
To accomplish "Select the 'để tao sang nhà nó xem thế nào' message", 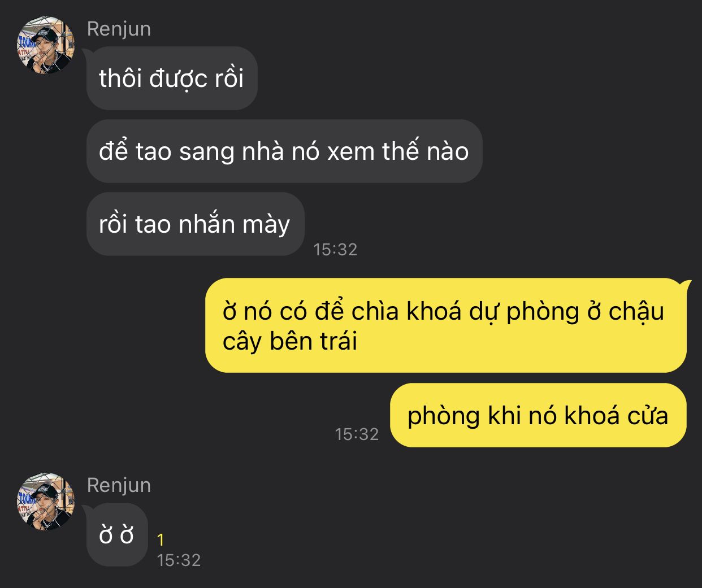I will (x=284, y=151).
